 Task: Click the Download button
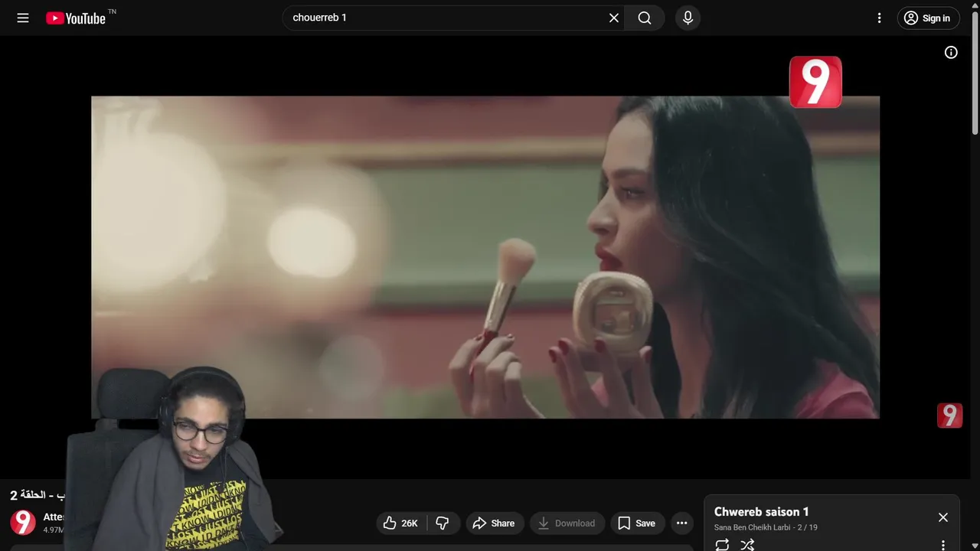[567, 523]
